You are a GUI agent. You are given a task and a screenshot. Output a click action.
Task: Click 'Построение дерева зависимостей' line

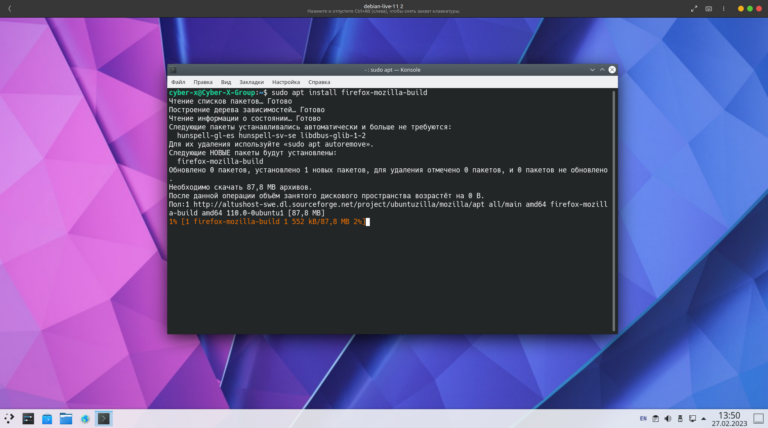pyautogui.click(x=246, y=110)
